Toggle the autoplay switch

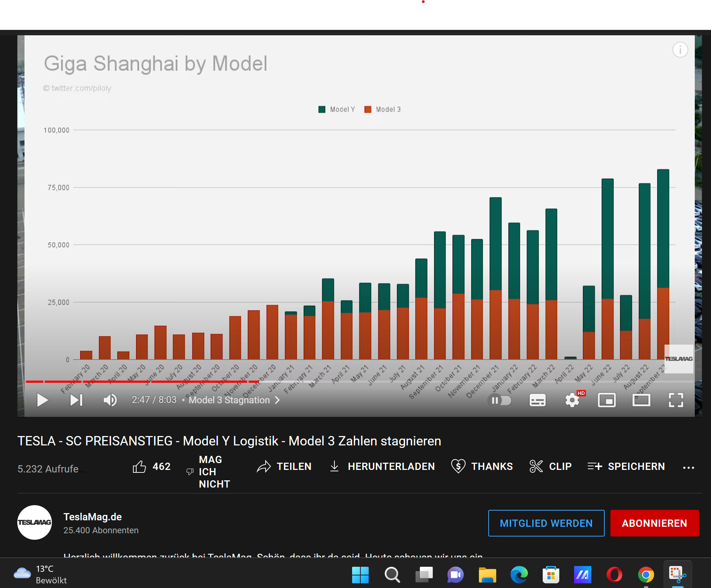pos(499,400)
